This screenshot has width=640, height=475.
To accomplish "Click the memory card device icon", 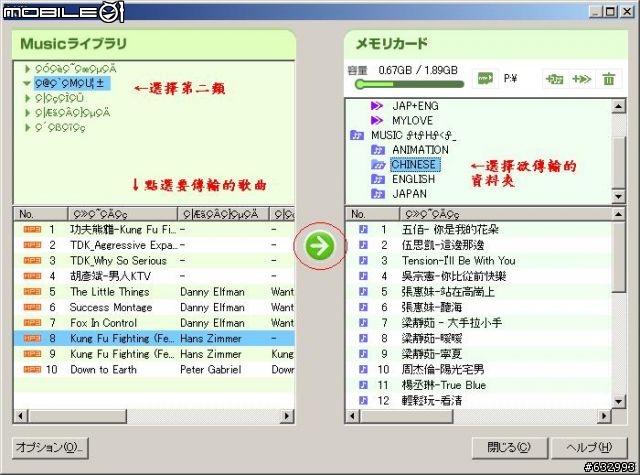I will pyautogui.click(x=485, y=78).
